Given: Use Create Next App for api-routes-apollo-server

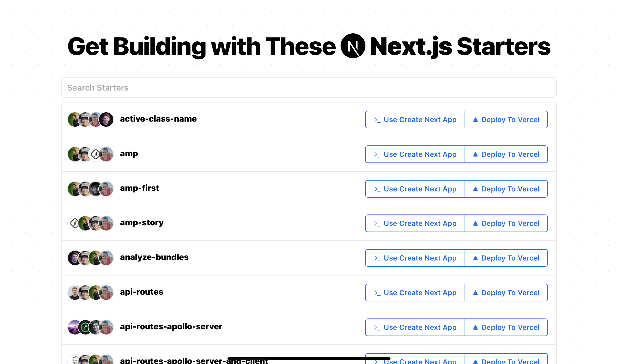Looking at the screenshot, I should [415, 327].
